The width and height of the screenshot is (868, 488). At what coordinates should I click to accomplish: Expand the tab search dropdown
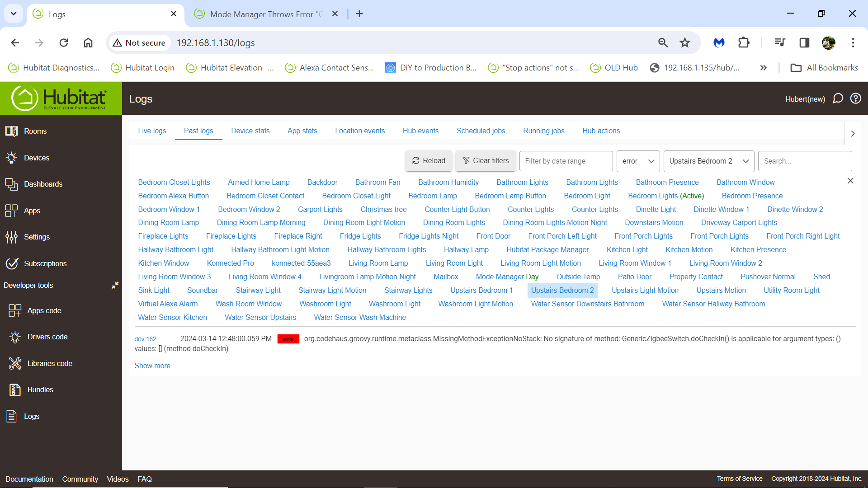pyautogui.click(x=14, y=14)
